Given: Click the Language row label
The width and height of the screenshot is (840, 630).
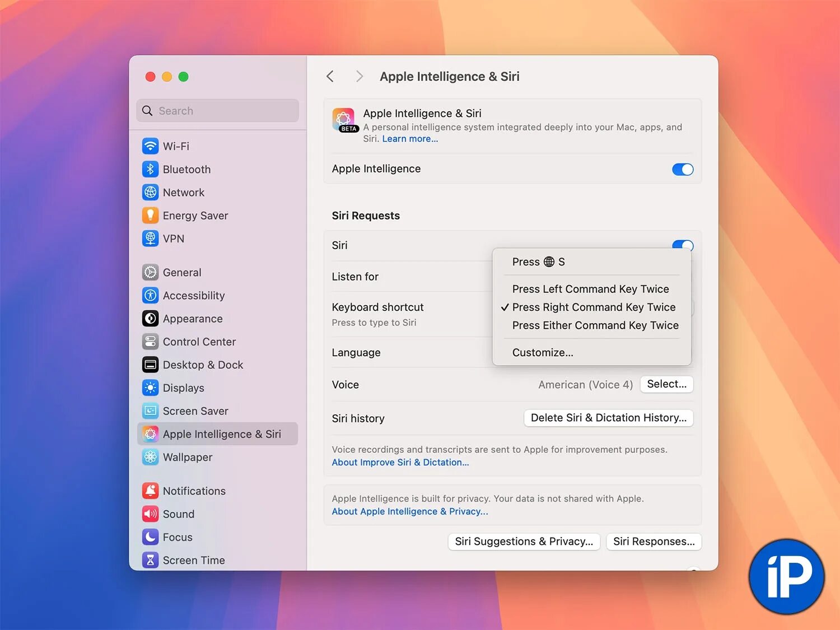Looking at the screenshot, I should 356,353.
